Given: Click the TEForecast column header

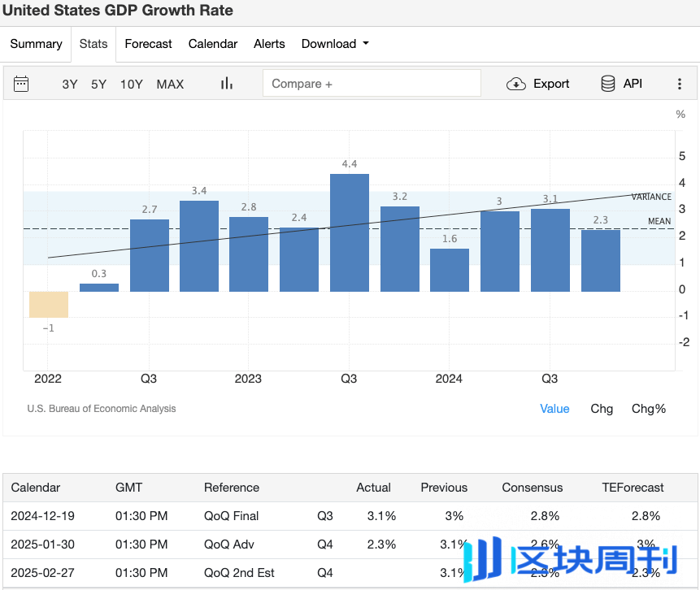Looking at the screenshot, I should coord(633,488).
